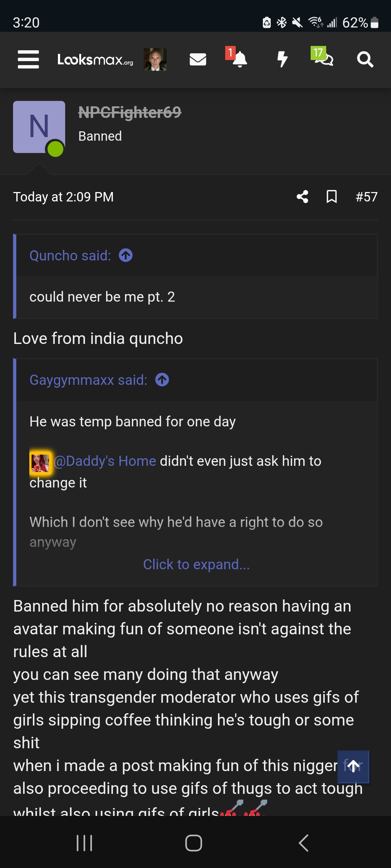Tap the scroll-to-top arrow button
Screen dimensions: 391x868
(353, 766)
